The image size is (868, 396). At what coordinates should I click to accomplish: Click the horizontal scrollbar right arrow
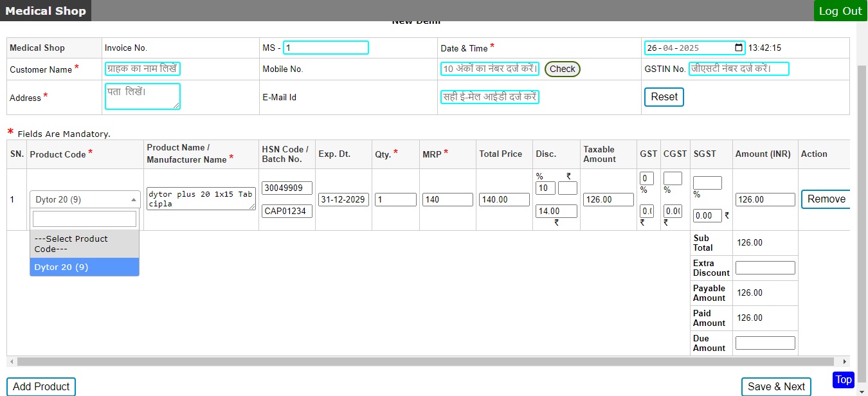[845, 362]
